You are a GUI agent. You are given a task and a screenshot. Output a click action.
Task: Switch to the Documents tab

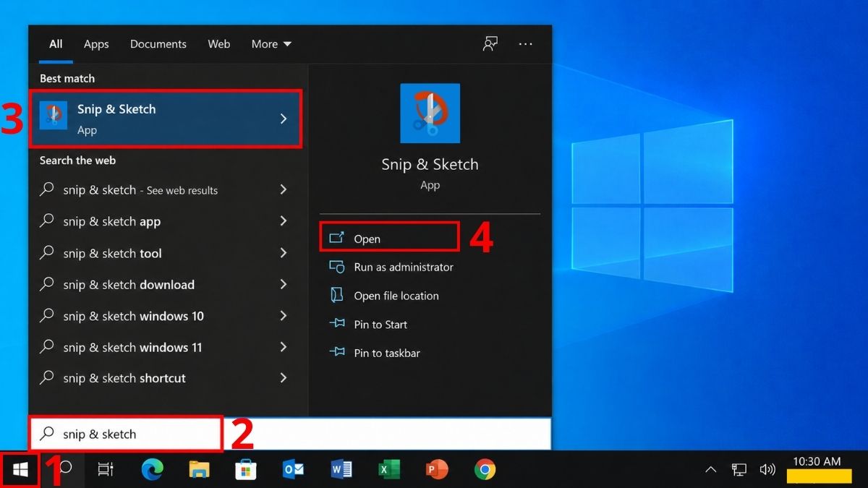[158, 44]
